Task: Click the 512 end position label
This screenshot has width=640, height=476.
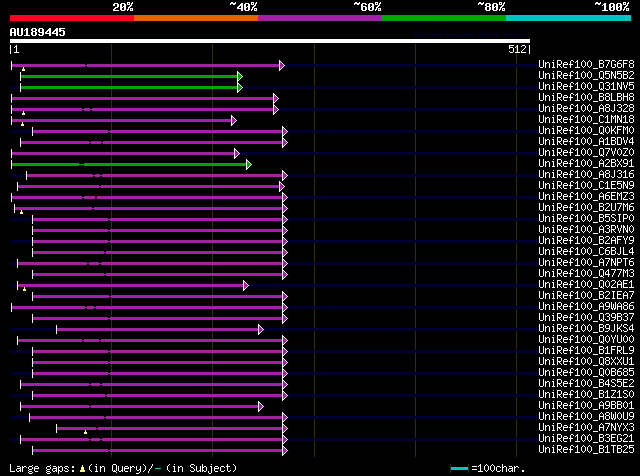Action: coord(517,49)
